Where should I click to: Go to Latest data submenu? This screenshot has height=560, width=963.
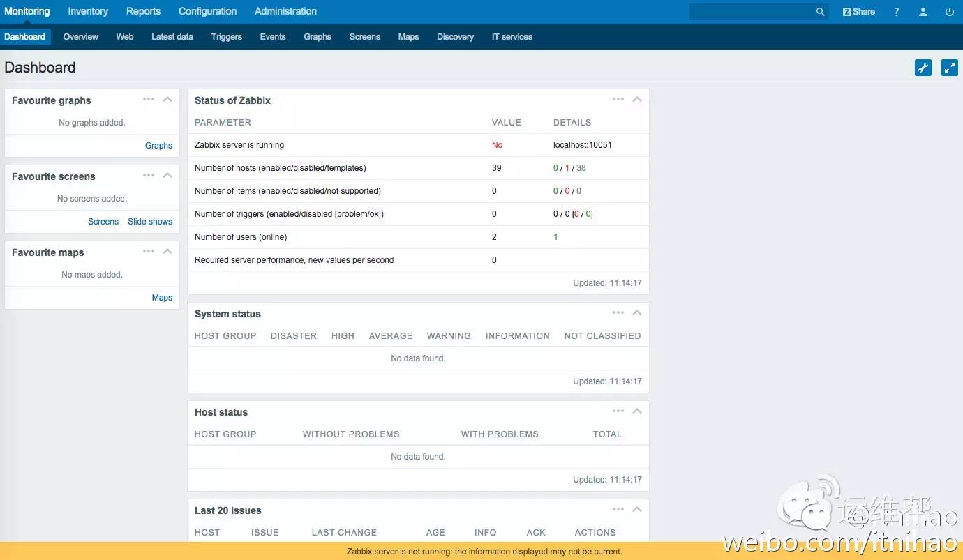pyautogui.click(x=172, y=37)
